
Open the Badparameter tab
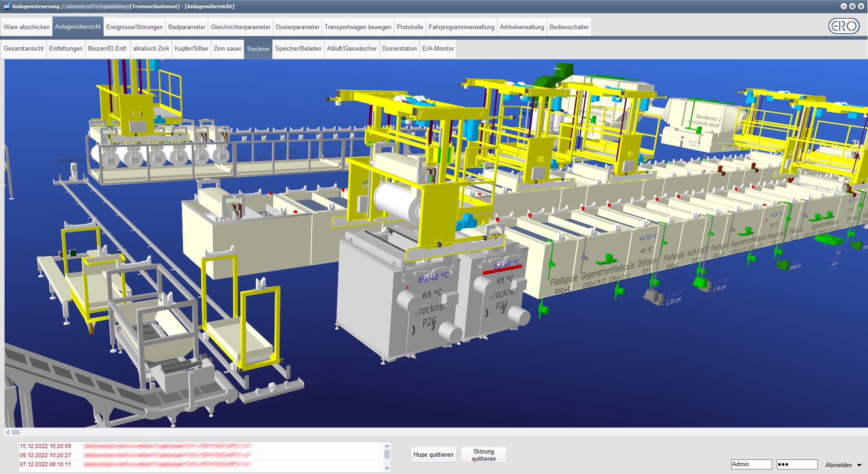click(187, 27)
